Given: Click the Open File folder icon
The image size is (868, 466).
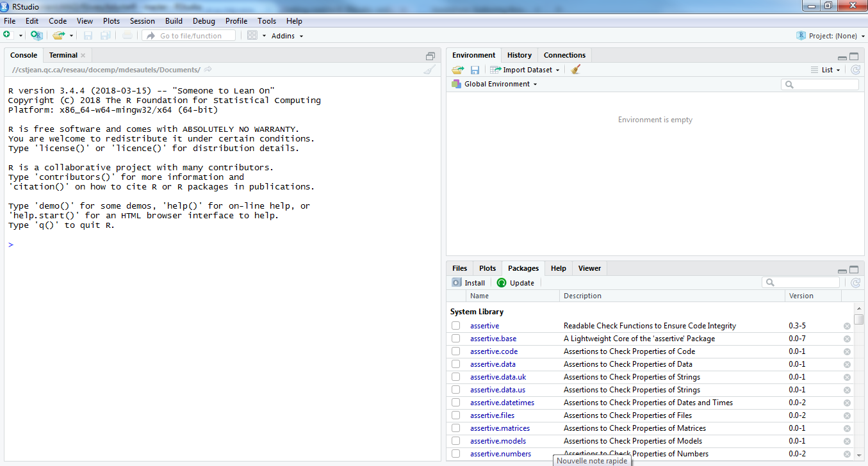Looking at the screenshot, I should 59,35.
